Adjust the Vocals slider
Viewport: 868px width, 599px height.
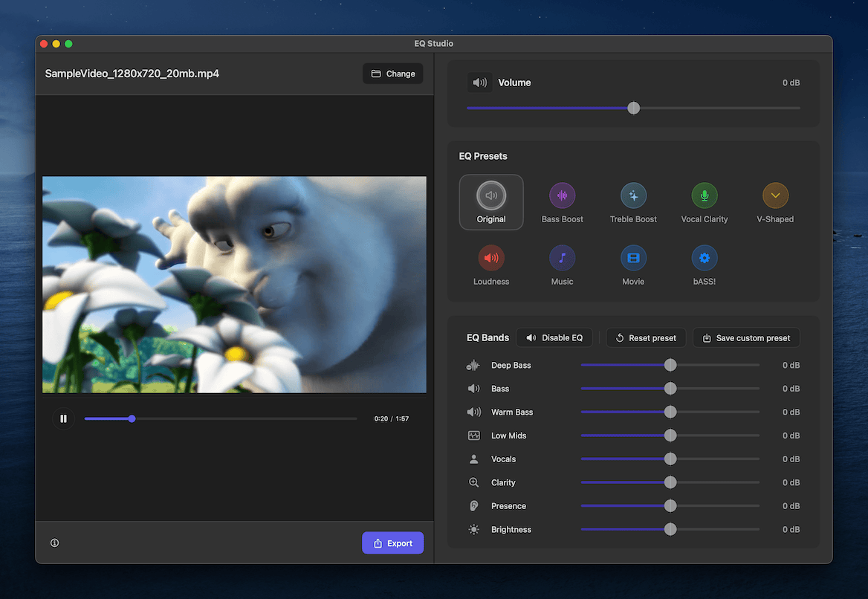670,459
